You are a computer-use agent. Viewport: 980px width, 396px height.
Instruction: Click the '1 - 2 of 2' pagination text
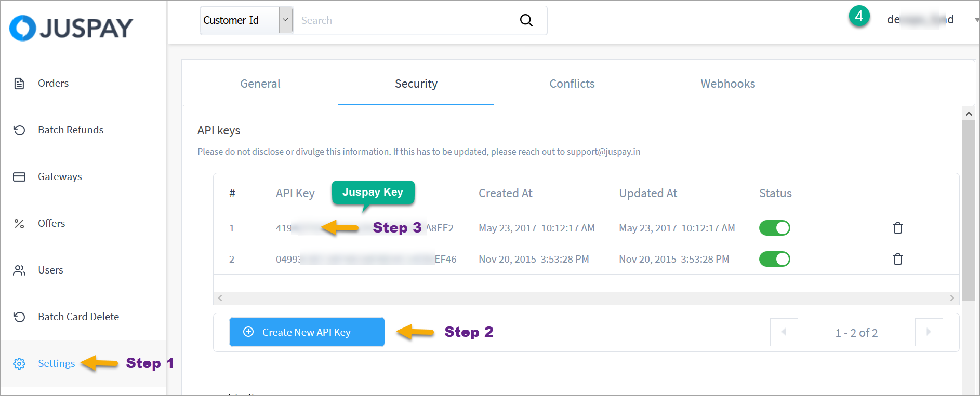(x=856, y=333)
